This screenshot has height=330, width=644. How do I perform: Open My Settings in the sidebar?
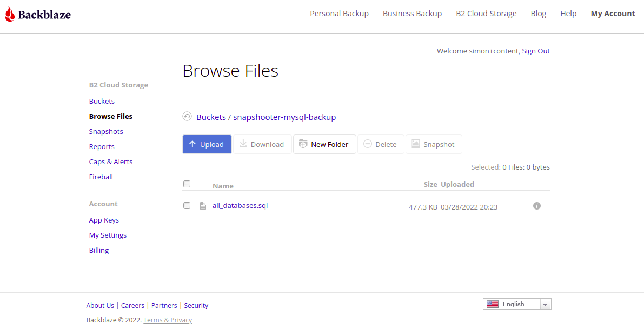point(108,235)
